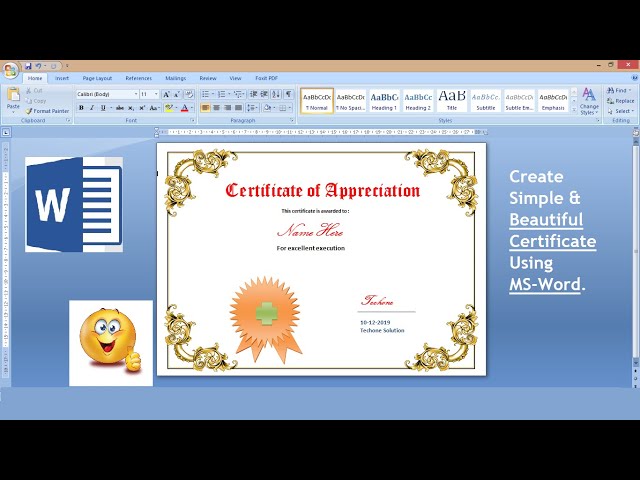Center align text
The height and width of the screenshot is (480, 640).
(x=216, y=108)
